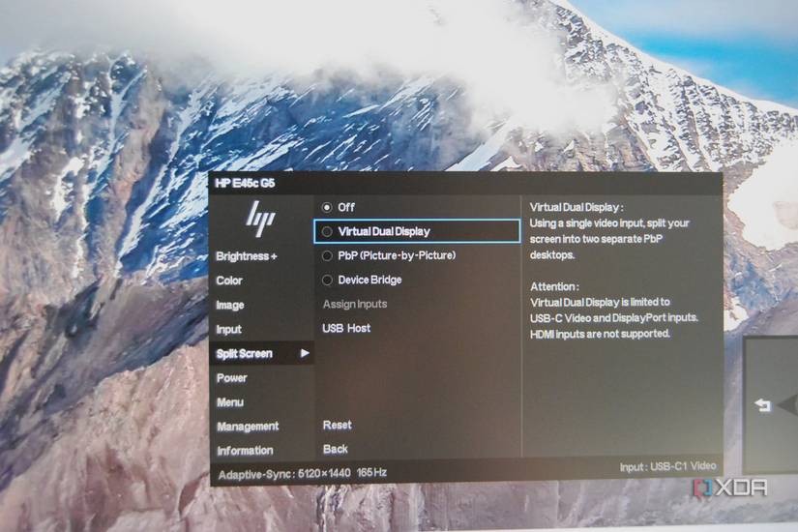Click the HP logo in OSD

click(x=261, y=219)
